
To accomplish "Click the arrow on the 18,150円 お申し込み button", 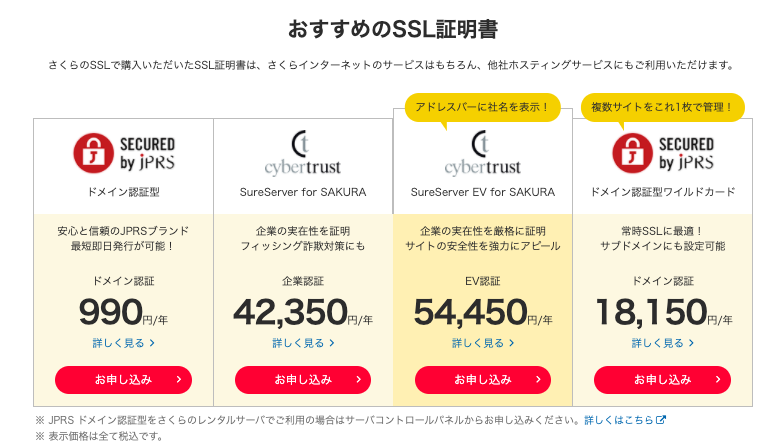I will tap(717, 380).
